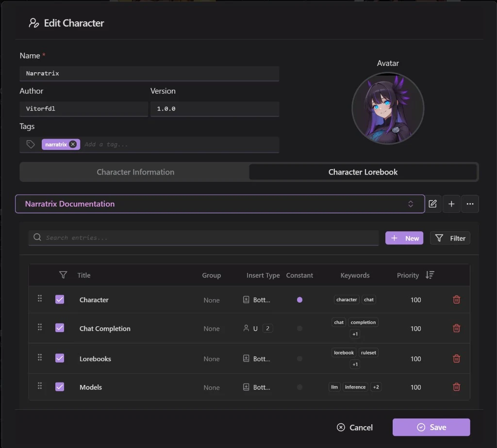Click the drag handle of the Models row
Viewport: 497px width, 448px height.
point(40,385)
